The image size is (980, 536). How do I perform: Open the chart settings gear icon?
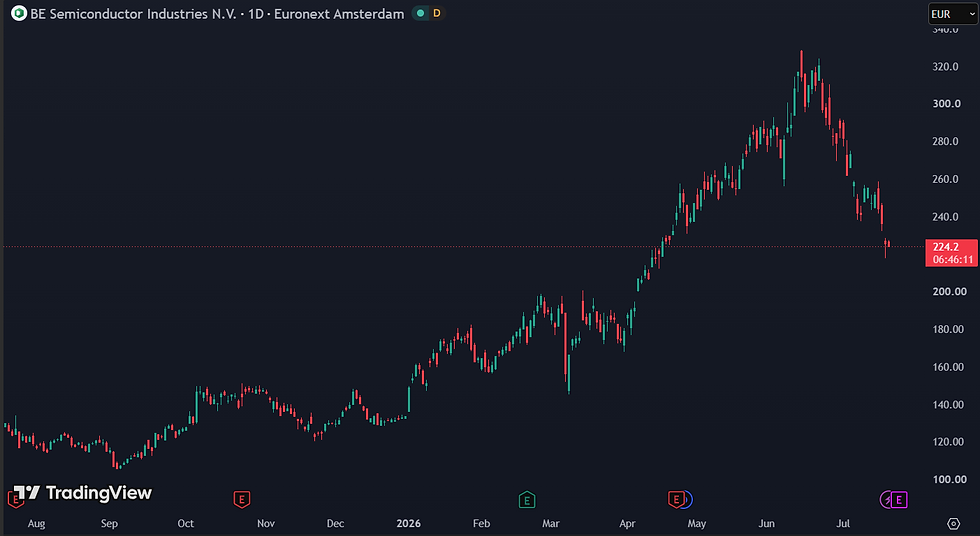953,524
